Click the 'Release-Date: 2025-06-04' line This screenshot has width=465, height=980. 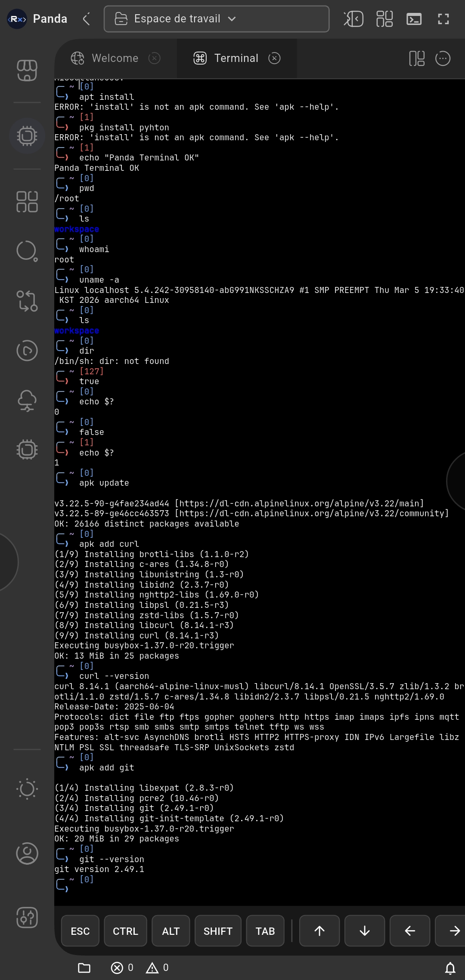(x=115, y=707)
